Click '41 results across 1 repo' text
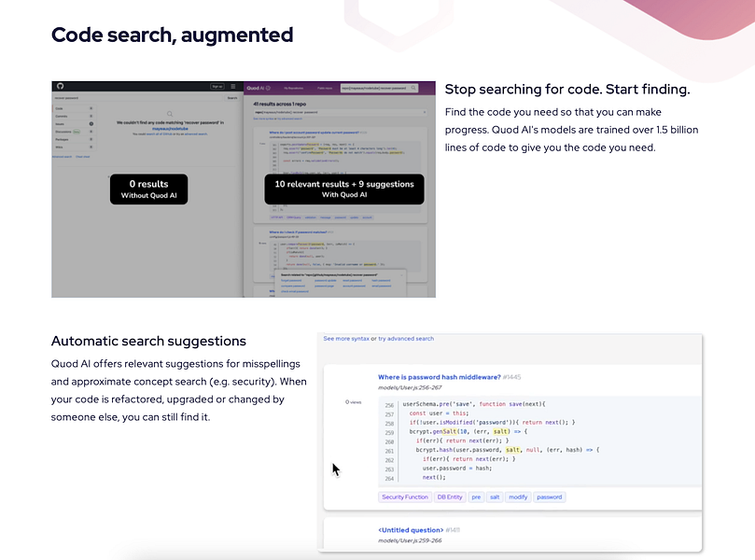Screen dimensions: 755x560 coord(280,104)
